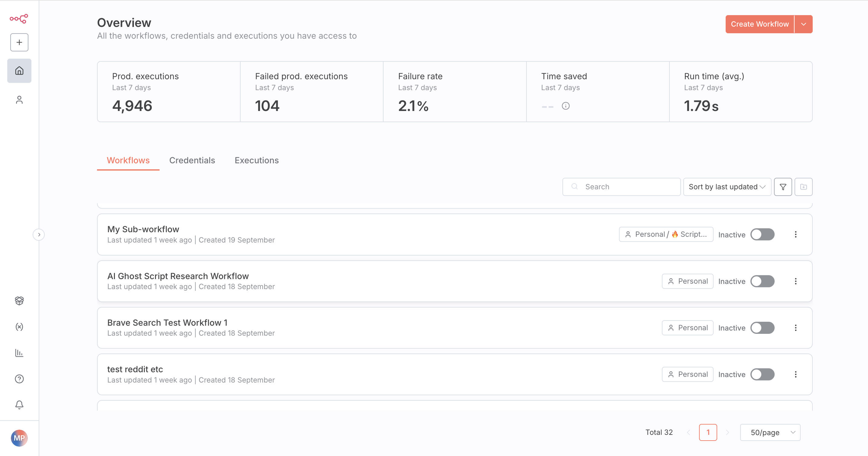The image size is (868, 456).
Task: Switch to the Executions tab
Action: 256,161
